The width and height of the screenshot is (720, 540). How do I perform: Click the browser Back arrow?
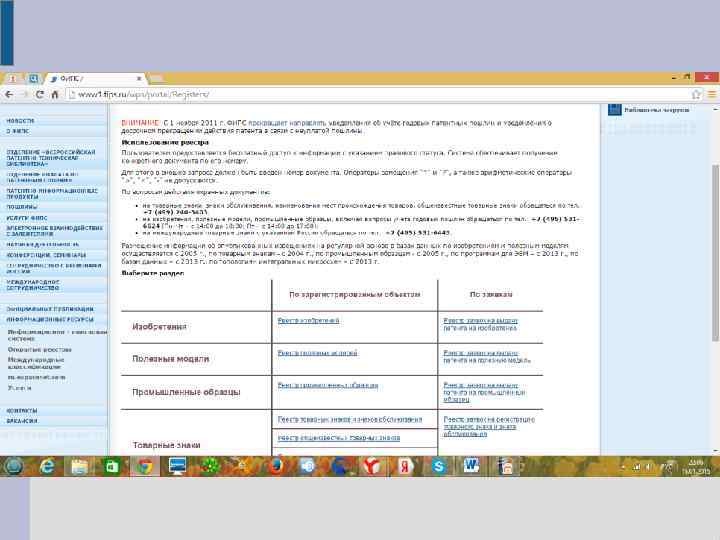point(9,95)
